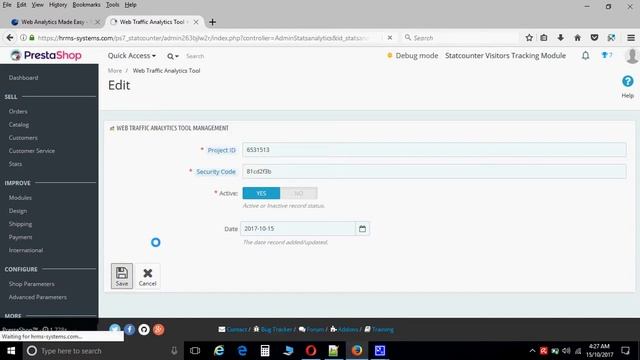The height and width of the screenshot is (360, 640).
Task: Click the Save floppy disk button
Action: point(122,276)
